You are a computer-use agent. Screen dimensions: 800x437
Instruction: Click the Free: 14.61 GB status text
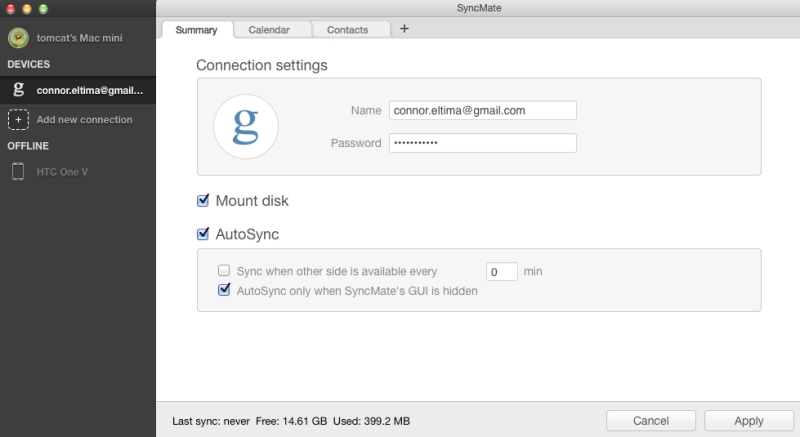coord(291,421)
